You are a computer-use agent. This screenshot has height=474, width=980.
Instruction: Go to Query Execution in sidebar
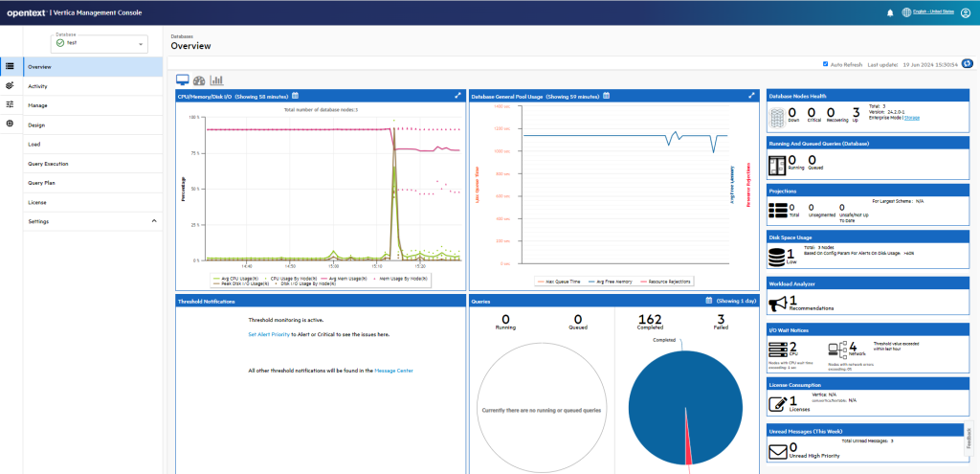[x=48, y=164]
